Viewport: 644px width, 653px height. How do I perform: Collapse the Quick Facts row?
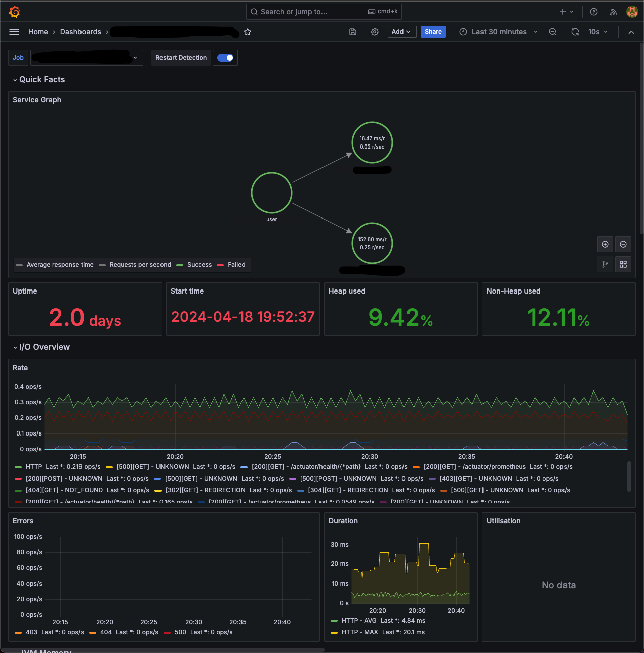pos(39,79)
